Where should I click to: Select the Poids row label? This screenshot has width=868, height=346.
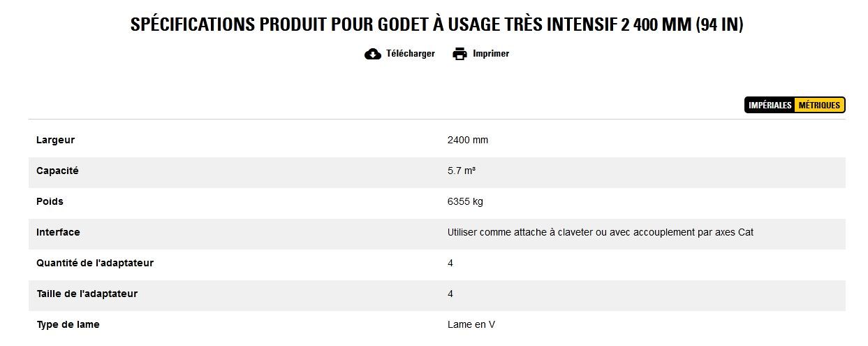point(50,201)
